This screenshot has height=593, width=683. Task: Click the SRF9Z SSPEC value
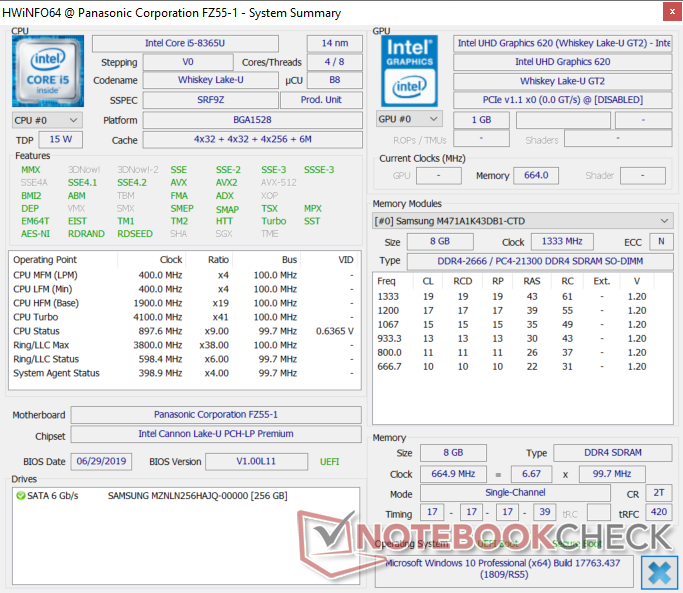[210, 100]
